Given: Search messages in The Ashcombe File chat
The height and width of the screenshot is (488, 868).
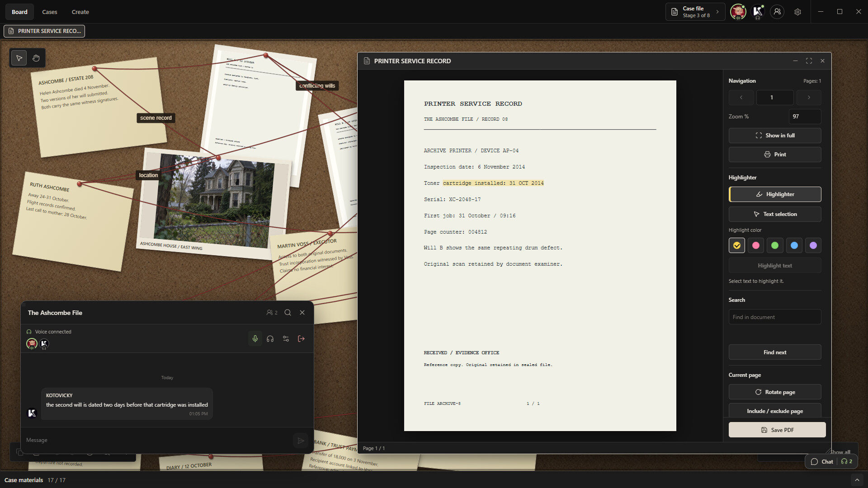Looking at the screenshot, I should [x=288, y=313].
